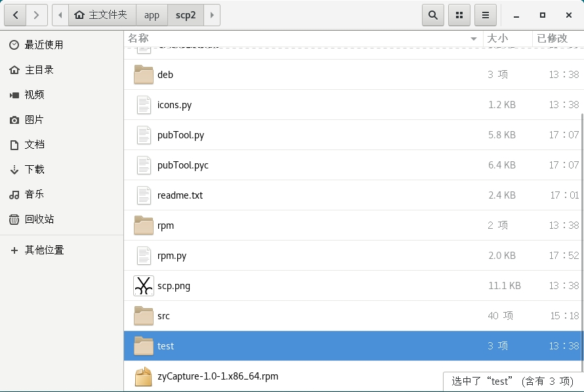Select the scp.png image thumbnail
The image size is (584, 392).
point(144,286)
